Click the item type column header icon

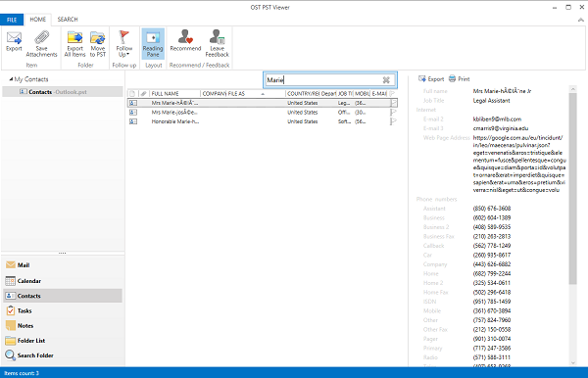[x=132, y=94]
